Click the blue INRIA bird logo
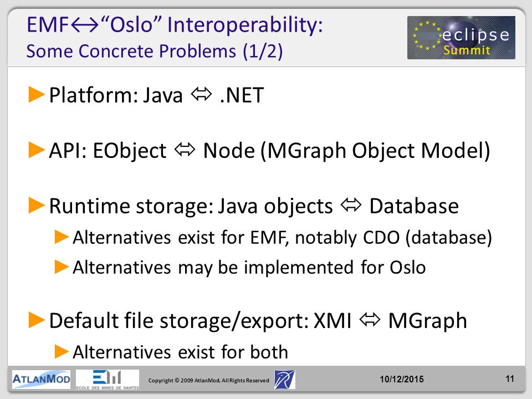This screenshot has width=532, height=399. (x=284, y=380)
